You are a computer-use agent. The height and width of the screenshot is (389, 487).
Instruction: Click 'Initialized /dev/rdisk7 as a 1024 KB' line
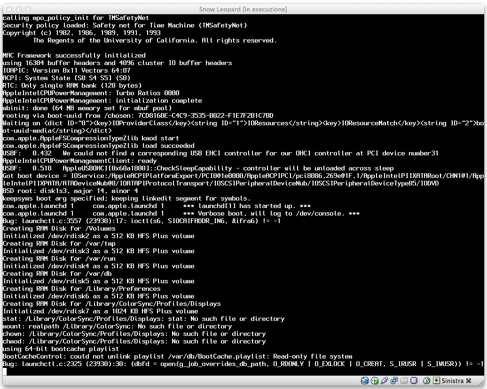pyautogui.click(x=100, y=311)
